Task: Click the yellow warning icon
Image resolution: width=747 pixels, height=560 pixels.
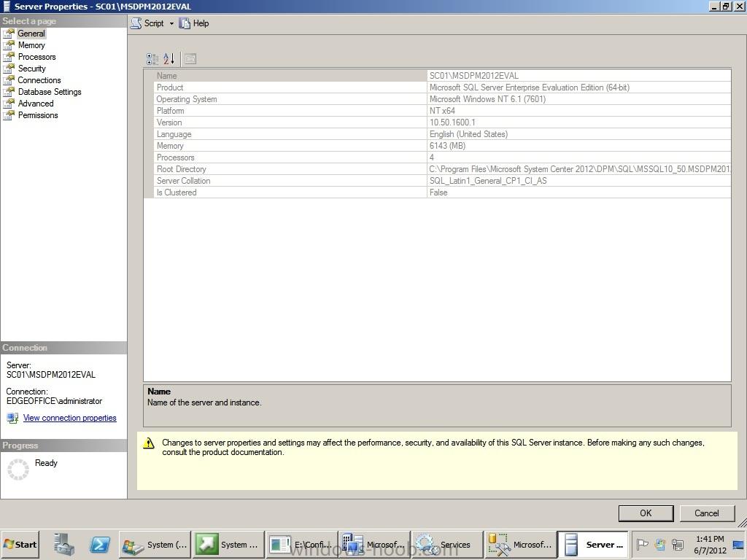Action: coord(149,443)
